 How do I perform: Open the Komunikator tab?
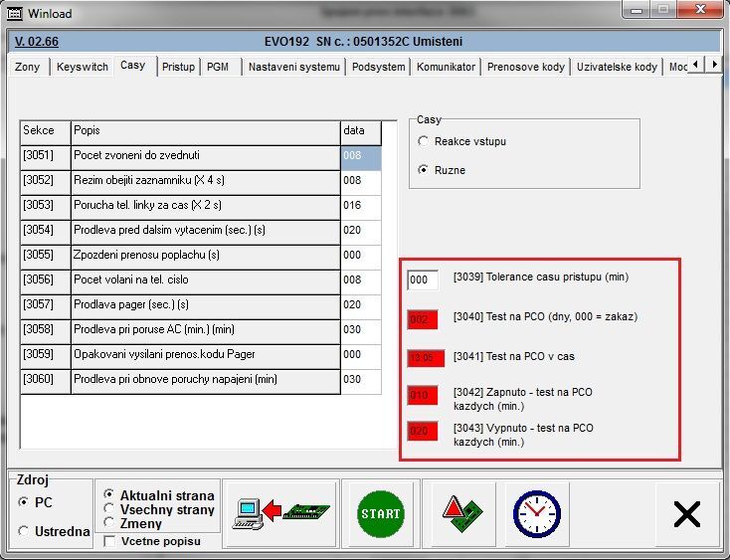point(447,67)
